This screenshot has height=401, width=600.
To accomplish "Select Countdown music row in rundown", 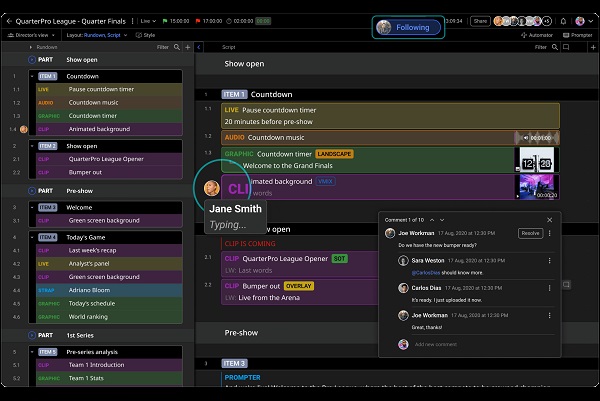I will click(x=109, y=103).
